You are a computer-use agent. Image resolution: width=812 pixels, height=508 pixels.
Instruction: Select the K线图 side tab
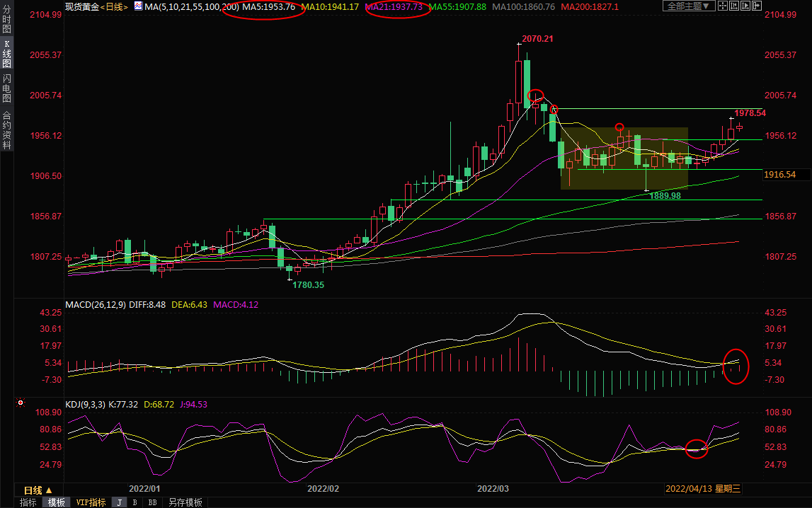(6, 53)
